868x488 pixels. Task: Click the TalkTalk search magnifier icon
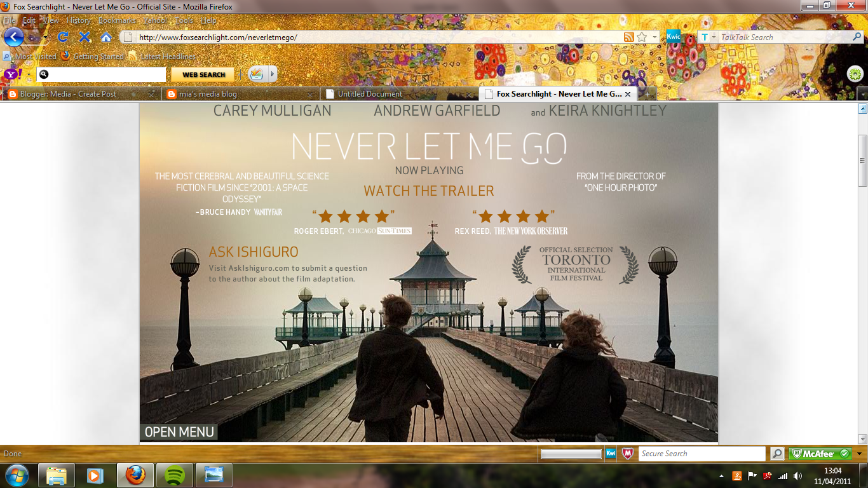(x=856, y=37)
